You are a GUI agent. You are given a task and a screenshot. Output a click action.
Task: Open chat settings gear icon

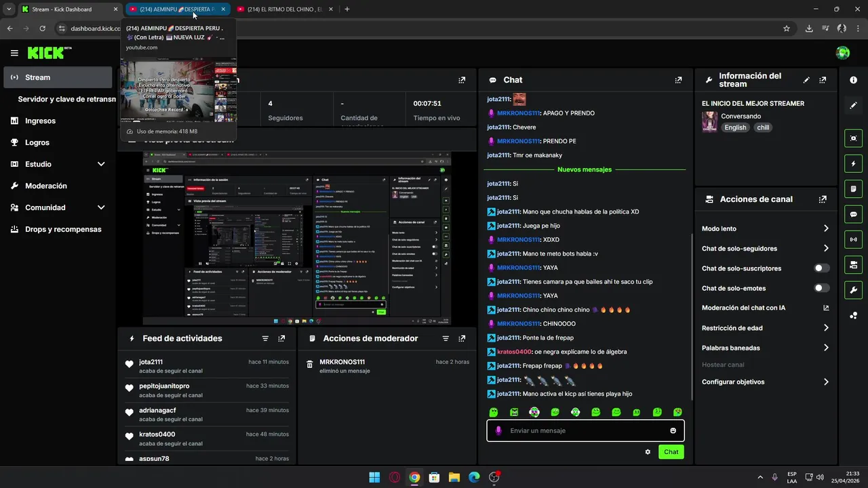pyautogui.click(x=648, y=452)
